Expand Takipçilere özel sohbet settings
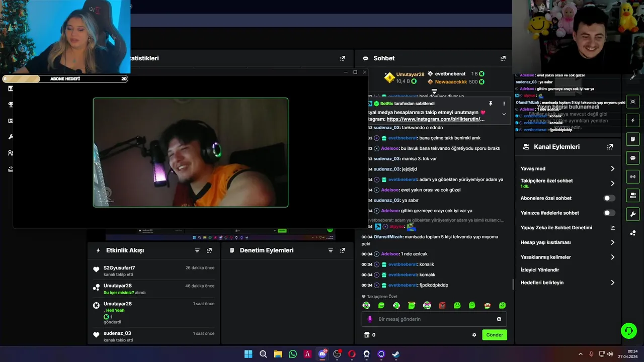The width and height of the screenshot is (644, 362). (x=568, y=183)
